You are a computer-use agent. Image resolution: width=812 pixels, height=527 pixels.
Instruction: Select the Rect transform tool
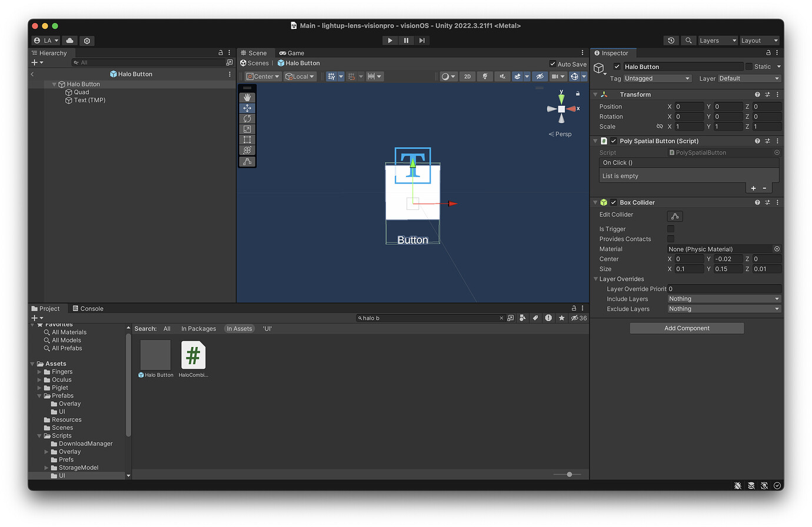pyautogui.click(x=247, y=139)
